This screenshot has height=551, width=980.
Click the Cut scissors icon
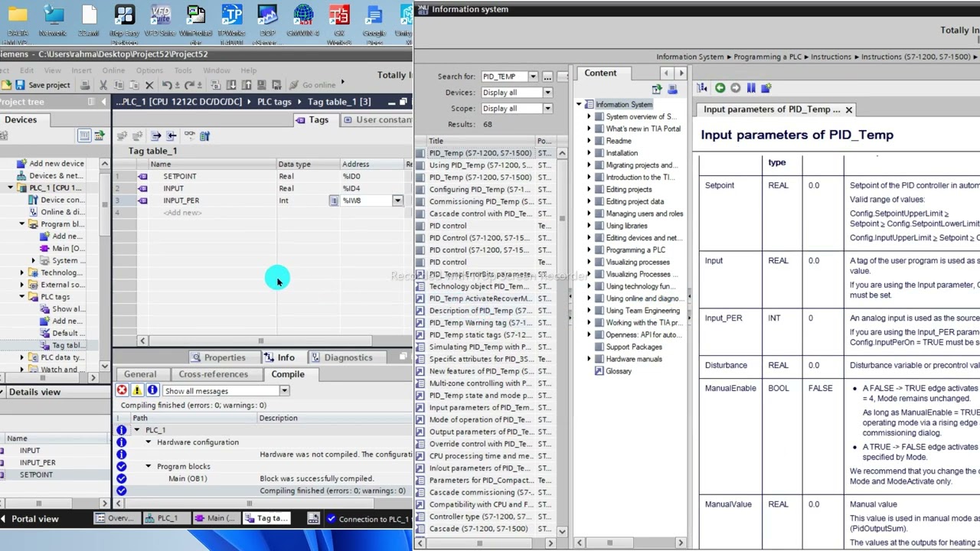(103, 85)
